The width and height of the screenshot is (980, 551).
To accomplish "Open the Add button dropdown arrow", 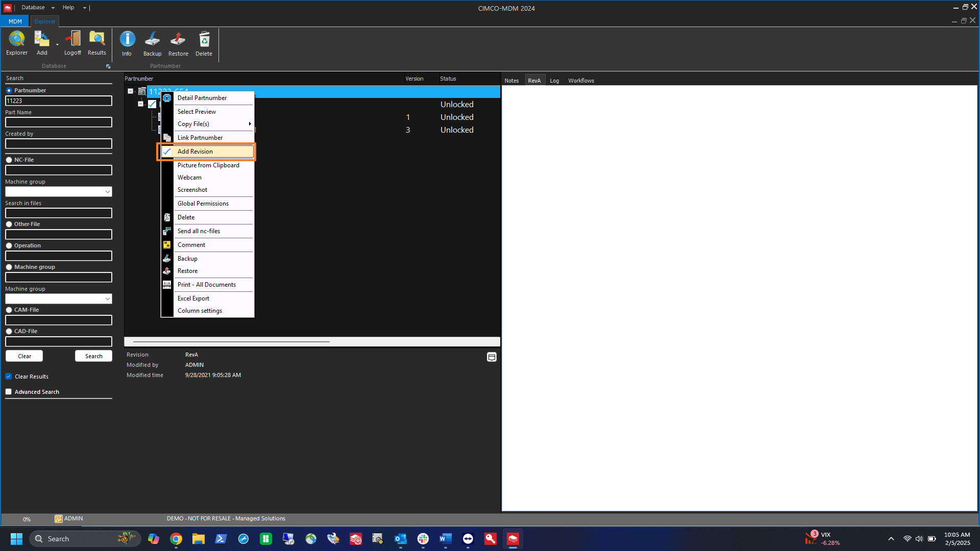I will 57,45.
